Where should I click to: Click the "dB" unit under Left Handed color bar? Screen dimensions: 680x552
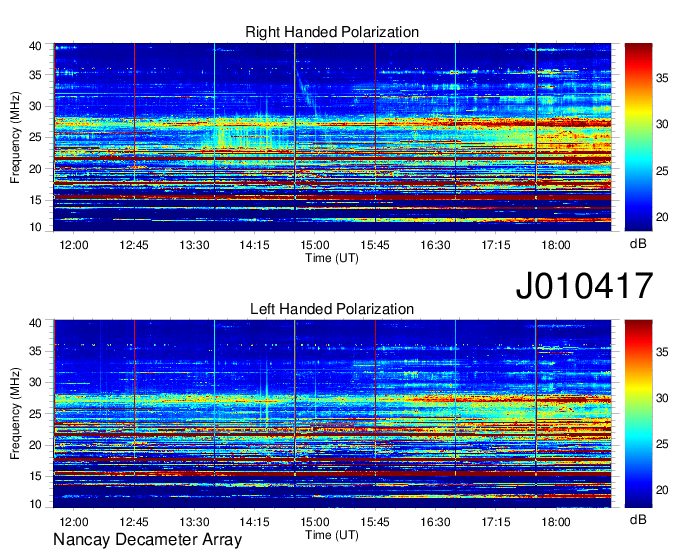(638, 519)
